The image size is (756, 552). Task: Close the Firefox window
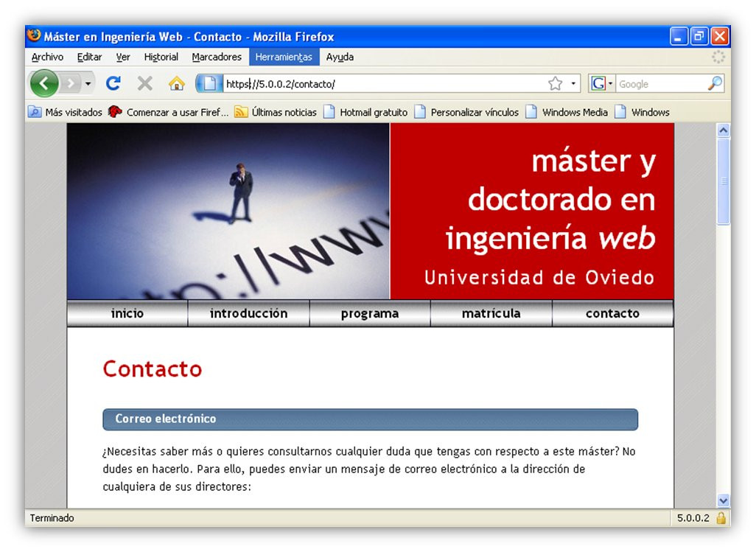(x=719, y=37)
